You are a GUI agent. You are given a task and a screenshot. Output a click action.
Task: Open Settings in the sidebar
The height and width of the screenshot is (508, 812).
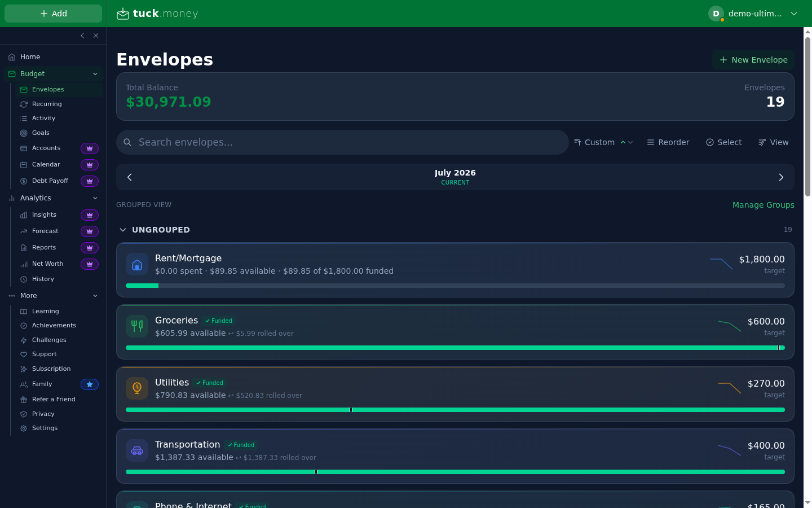point(59,428)
